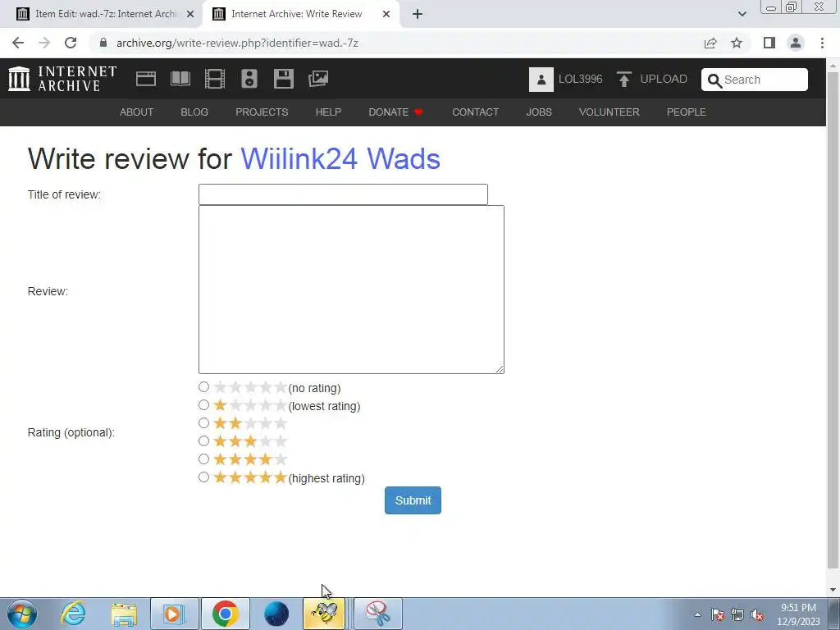
Task: Click the Search input box
Action: tap(755, 80)
